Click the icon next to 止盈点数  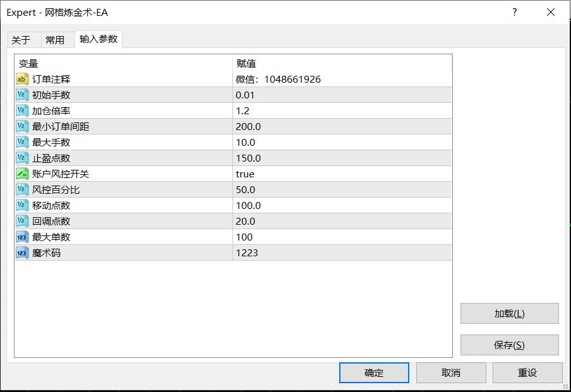(22, 158)
